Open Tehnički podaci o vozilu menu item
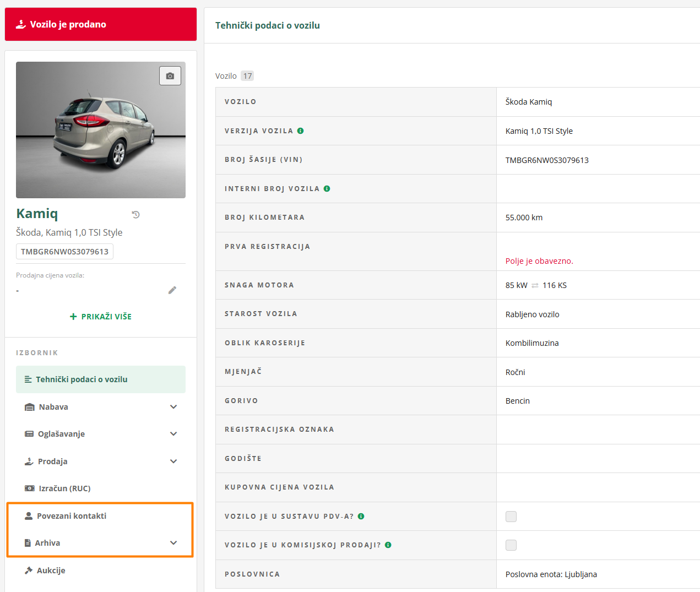The height and width of the screenshot is (592, 700). (82, 379)
